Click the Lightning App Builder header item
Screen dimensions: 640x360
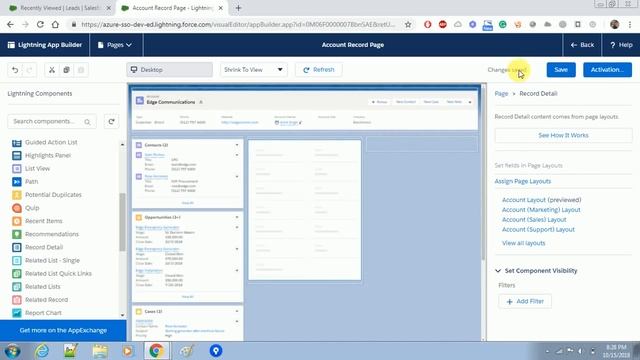pyautogui.click(x=44, y=45)
